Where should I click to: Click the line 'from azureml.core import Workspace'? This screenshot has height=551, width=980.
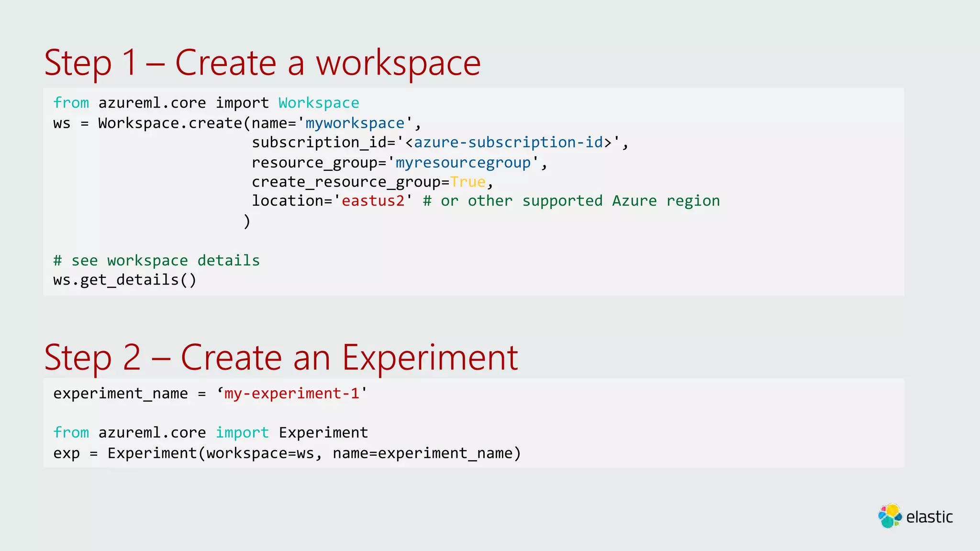coord(206,103)
